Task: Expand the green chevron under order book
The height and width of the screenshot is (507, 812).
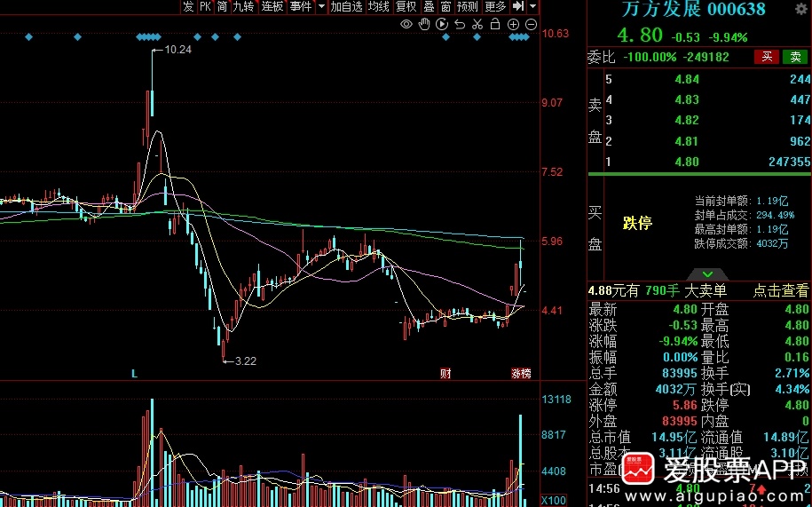Action: click(707, 274)
